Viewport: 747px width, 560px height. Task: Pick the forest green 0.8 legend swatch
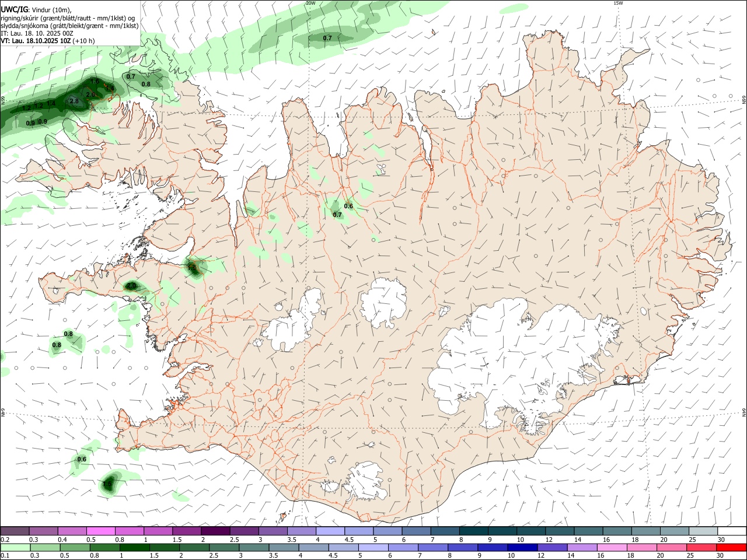pos(104,547)
